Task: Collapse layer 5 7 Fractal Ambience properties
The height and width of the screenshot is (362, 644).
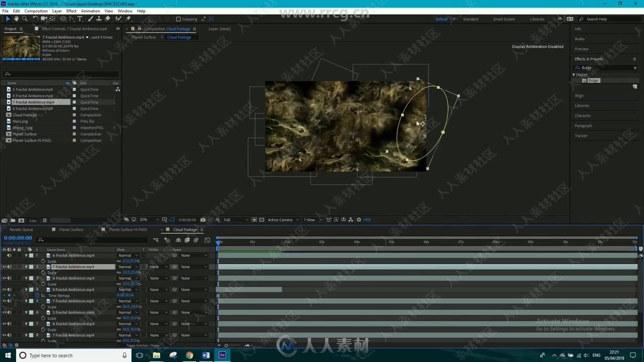Action: [26, 301]
